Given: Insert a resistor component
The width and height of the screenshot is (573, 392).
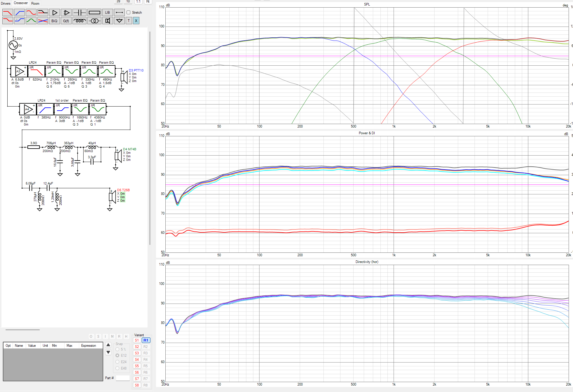Looking at the screenshot, I should [x=94, y=13].
